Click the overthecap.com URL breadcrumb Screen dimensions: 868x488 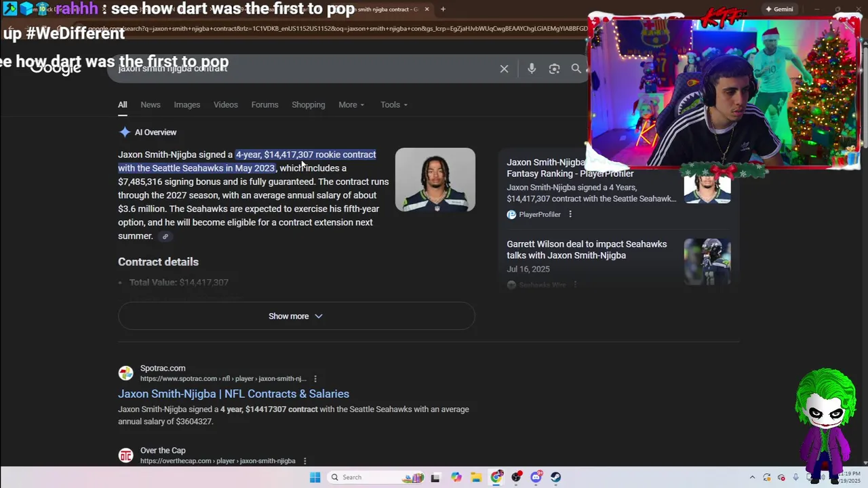218,461
